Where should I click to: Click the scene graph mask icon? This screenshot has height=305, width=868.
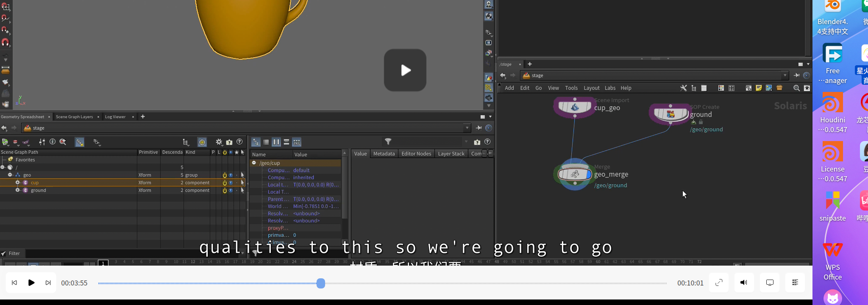[x=26, y=142]
